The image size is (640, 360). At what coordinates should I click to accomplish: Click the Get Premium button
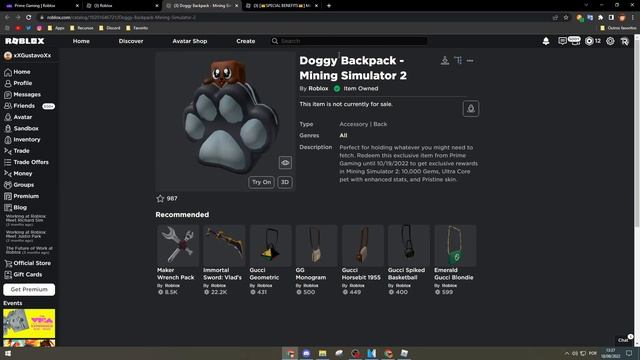(29, 289)
